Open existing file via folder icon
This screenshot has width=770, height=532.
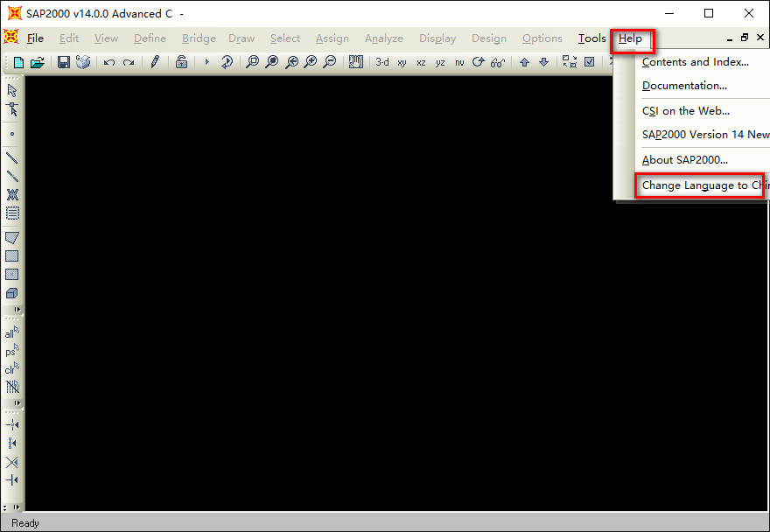pyautogui.click(x=38, y=62)
